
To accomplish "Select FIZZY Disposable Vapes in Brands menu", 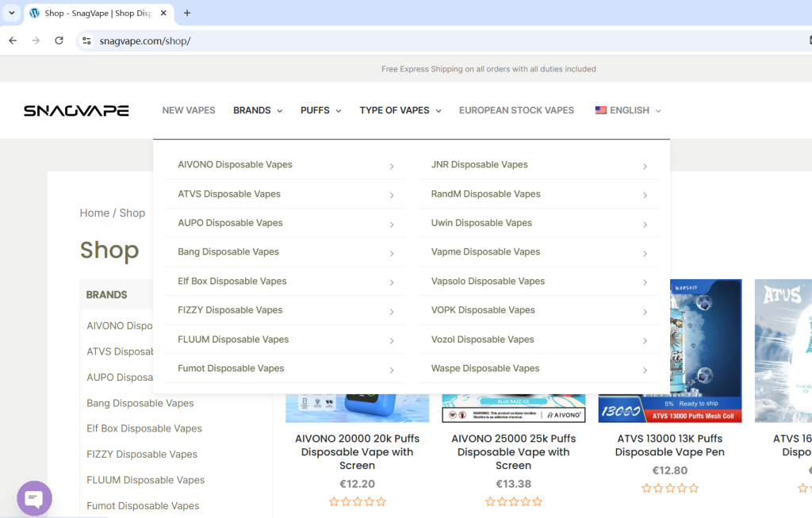I will click(x=230, y=310).
